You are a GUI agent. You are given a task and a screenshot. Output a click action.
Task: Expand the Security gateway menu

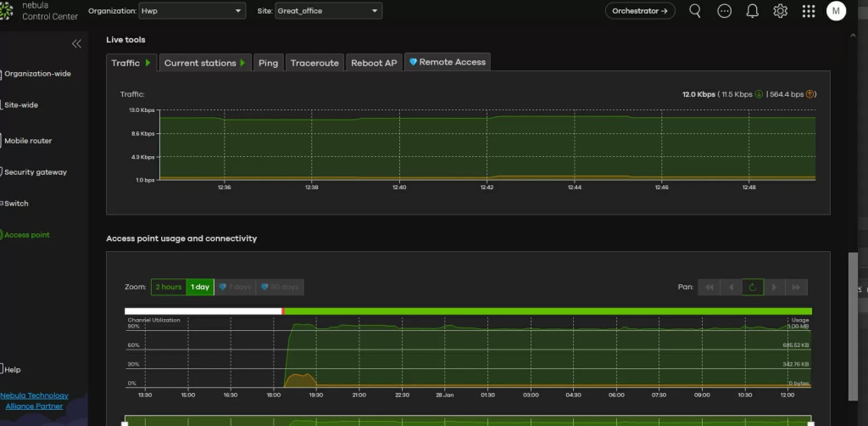35,172
